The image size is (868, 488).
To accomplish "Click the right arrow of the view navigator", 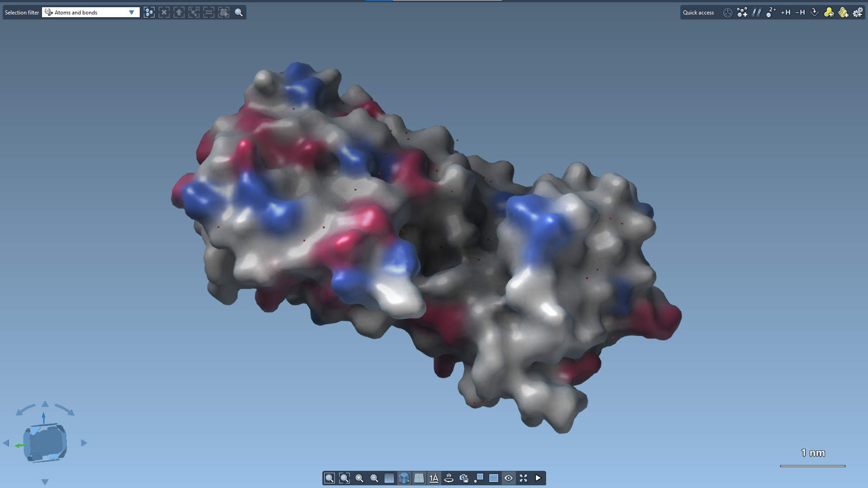I will point(84,443).
